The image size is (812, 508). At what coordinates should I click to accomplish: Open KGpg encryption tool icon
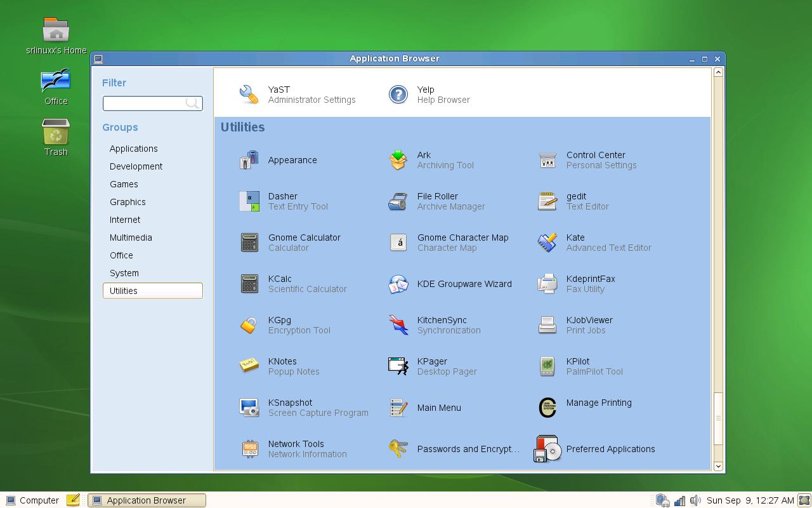(x=249, y=325)
